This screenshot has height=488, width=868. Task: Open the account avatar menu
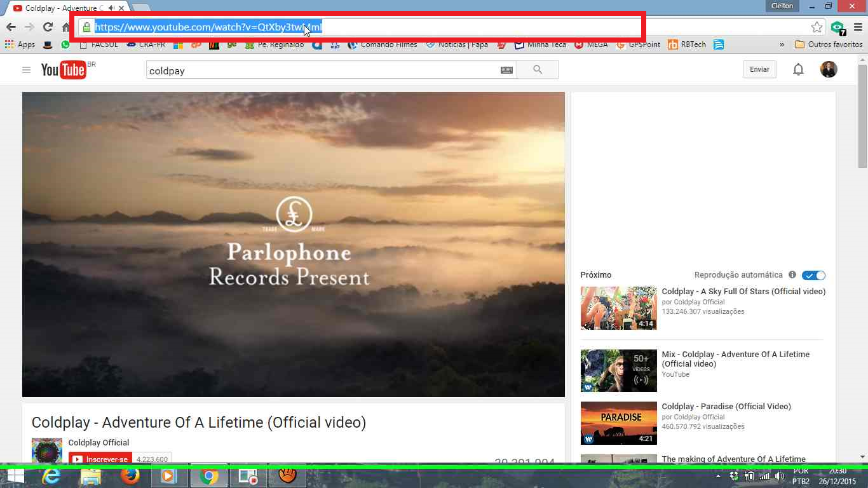[x=829, y=70]
